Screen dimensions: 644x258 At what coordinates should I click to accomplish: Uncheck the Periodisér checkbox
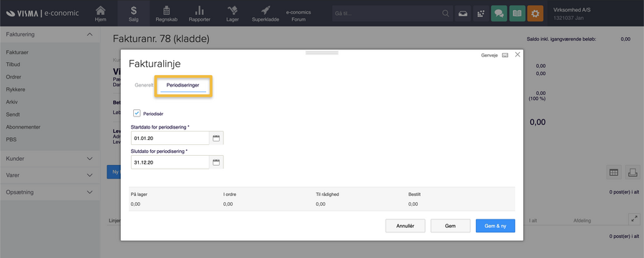[x=137, y=113]
